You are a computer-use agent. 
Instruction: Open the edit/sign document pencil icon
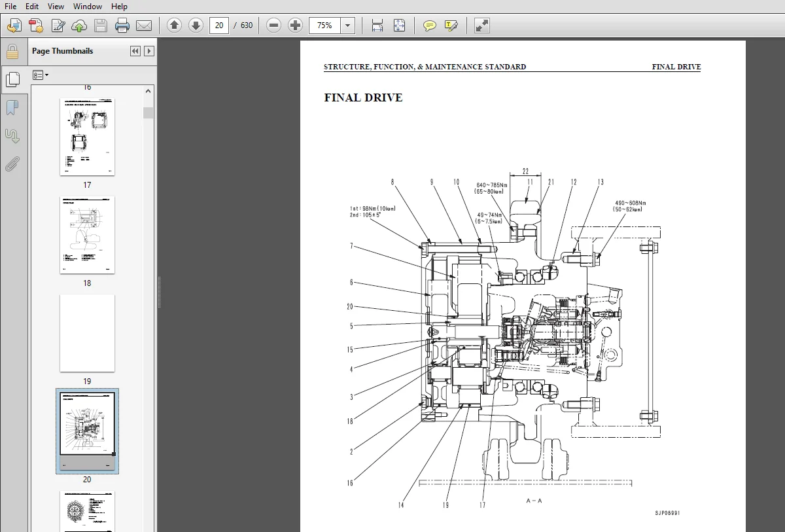[x=58, y=26]
